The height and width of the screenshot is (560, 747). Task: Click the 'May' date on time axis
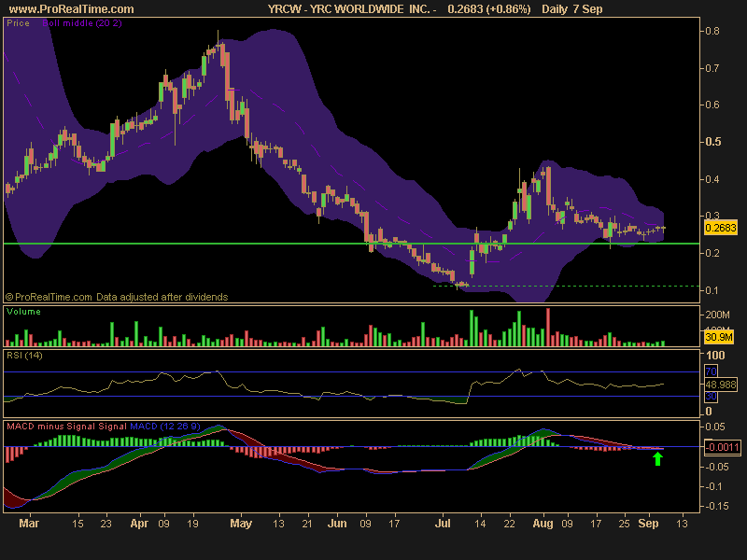pos(241,524)
